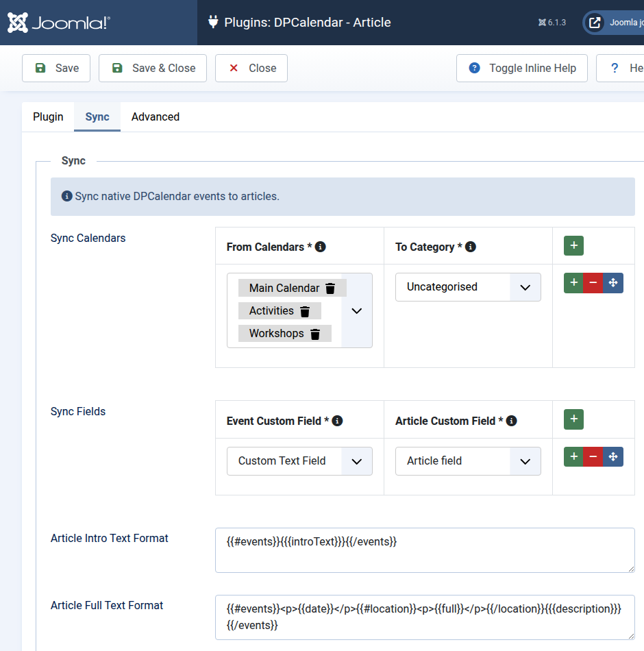Viewport: 644px width, 651px height.
Task: Click info icon in Sync native events notice
Action: (67, 196)
